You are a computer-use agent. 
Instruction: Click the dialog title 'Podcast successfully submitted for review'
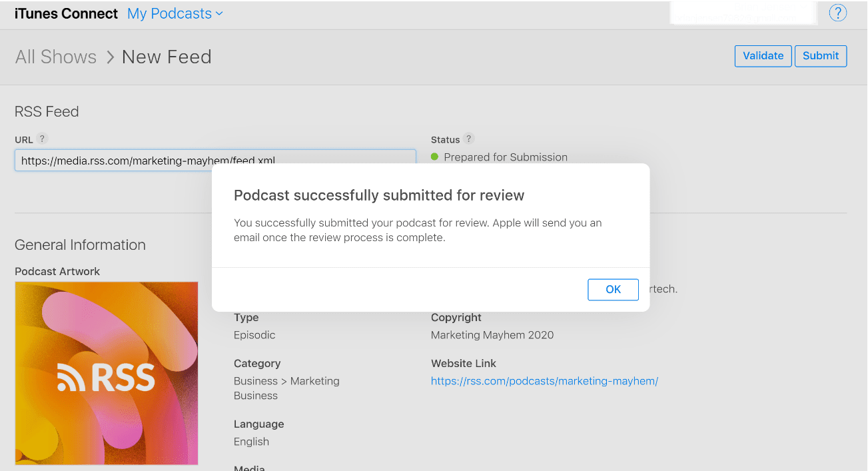coord(379,195)
